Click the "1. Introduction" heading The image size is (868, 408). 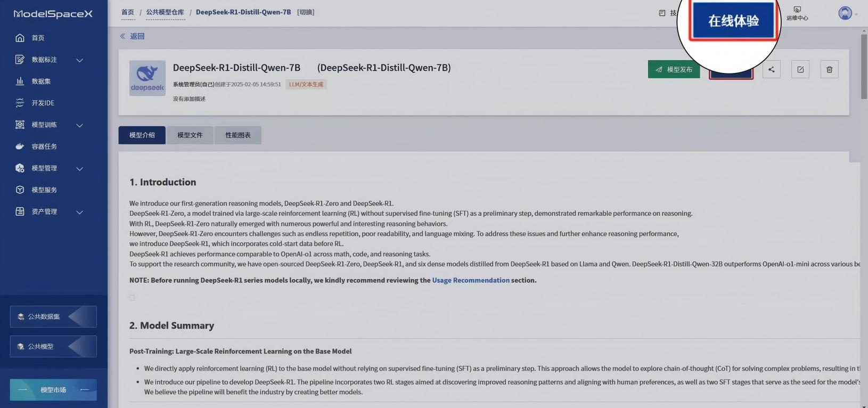click(x=163, y=182)
